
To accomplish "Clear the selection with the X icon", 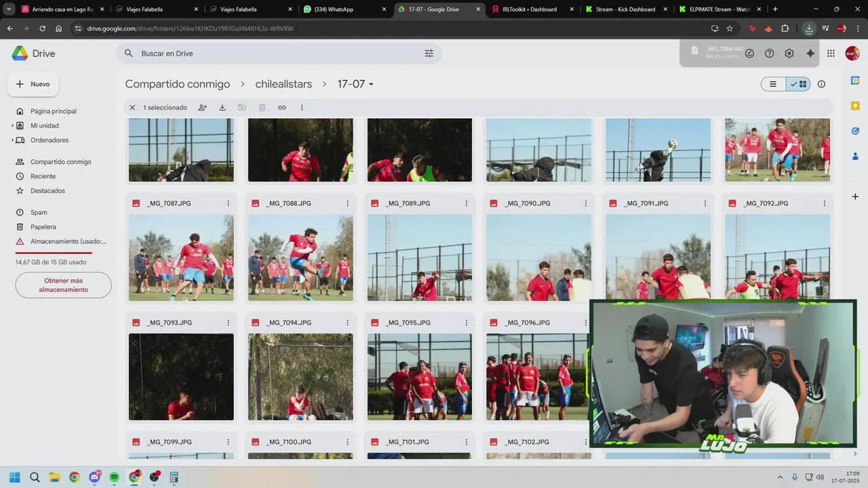I will coord(132,108).
